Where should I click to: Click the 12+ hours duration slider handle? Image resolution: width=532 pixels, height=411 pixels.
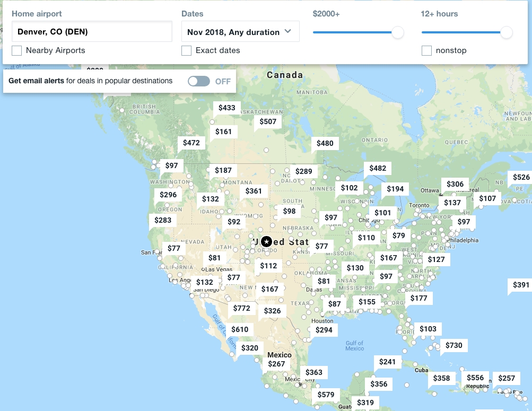click(x=507, y=32)
